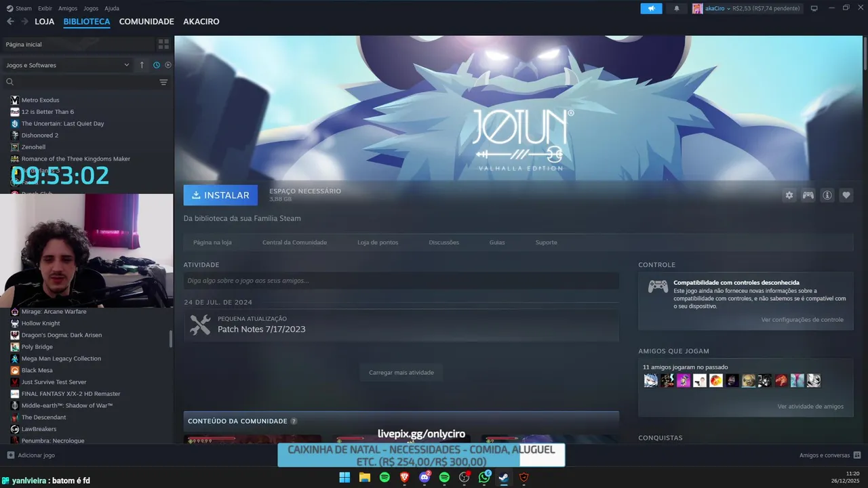Switch to Big Picture mode icon
The width and height of the screenshot is (868, 488).
click(814, 8)
